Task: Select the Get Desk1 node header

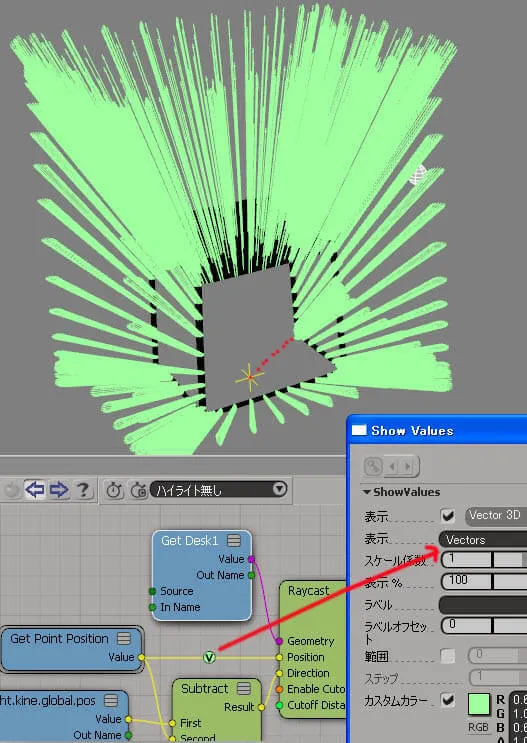Action: coord(189,541)
